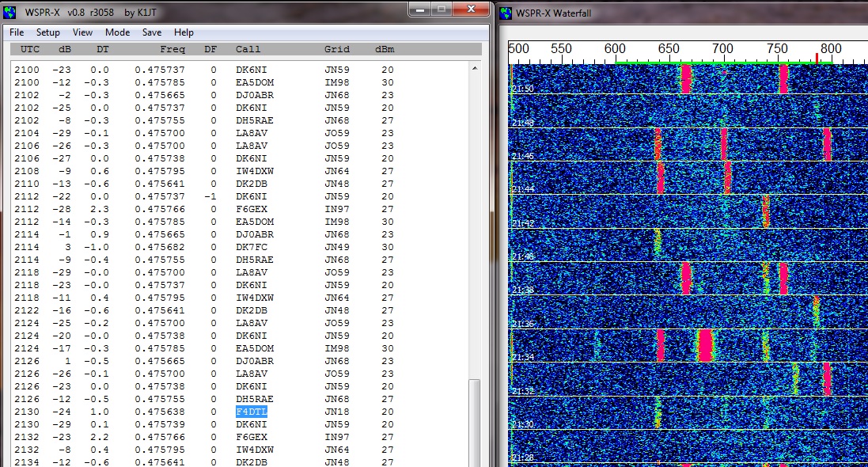Click the wide red signal trace at 21:34 in waterfall

click(x=705, y=346)
